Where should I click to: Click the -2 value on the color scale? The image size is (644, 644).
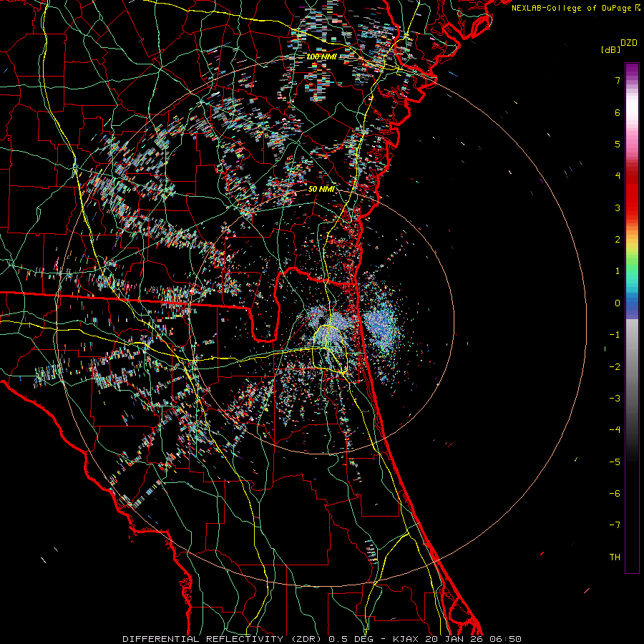click(x=615, y=366)
